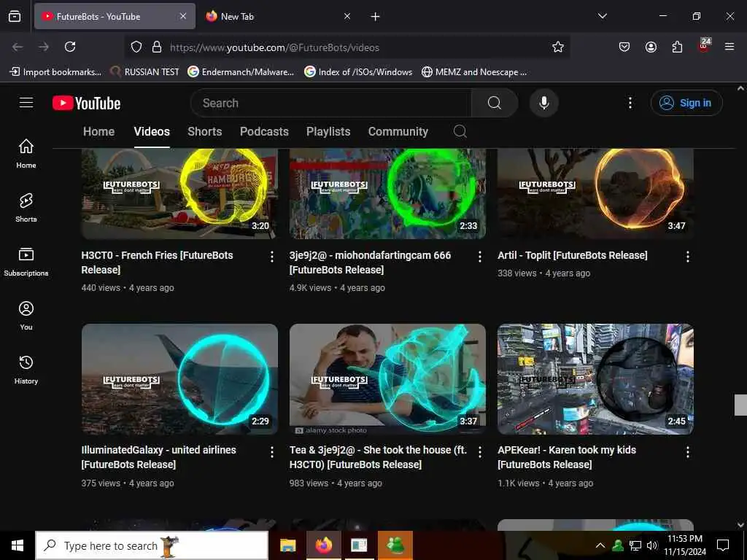747x560 pixels.
Task: Open options for Karen took my kids video
Action: tap(687, 452)
